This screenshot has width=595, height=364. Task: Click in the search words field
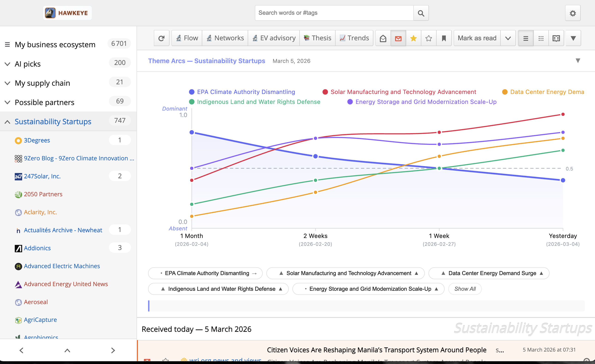[x=334, y=13]
